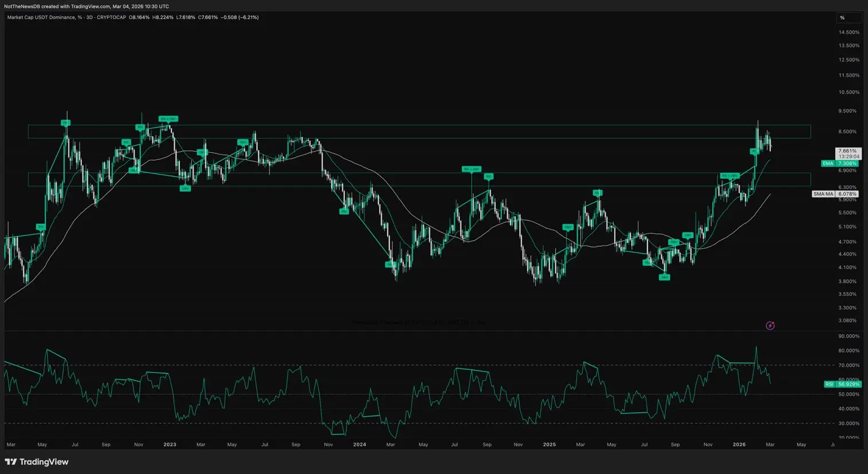Click the TradingView logo in bottom corner
Screen dimensions: 868x474
37,462
